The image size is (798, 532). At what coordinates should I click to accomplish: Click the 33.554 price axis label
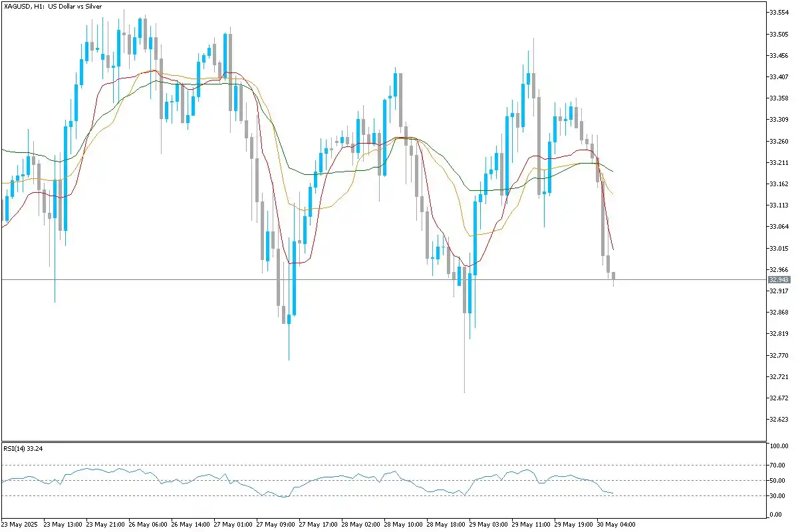click(779, 13)
